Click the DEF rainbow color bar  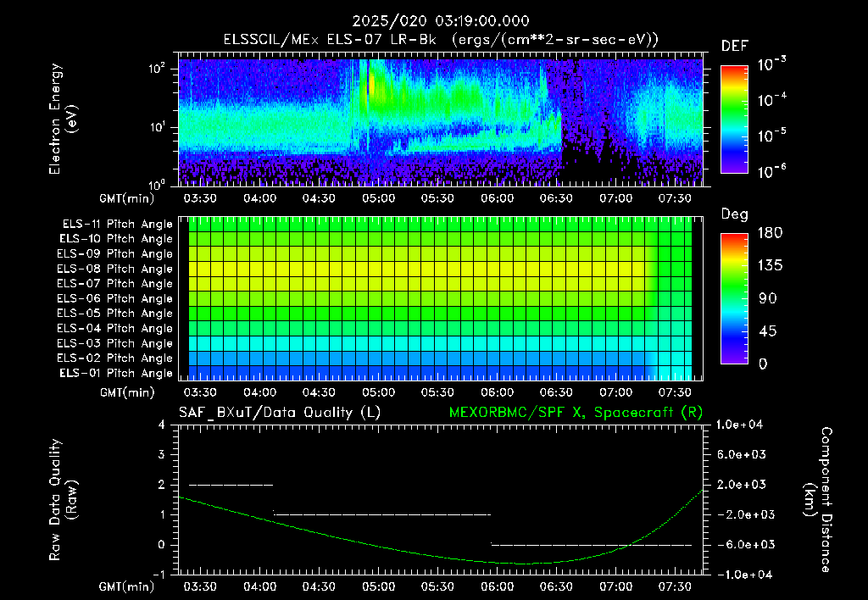coord(734,119)
